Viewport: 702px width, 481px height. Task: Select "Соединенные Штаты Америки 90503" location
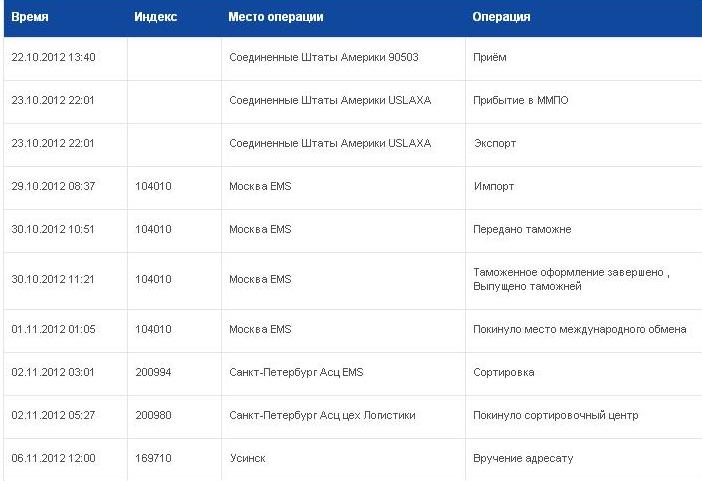(x=323, y=58)
